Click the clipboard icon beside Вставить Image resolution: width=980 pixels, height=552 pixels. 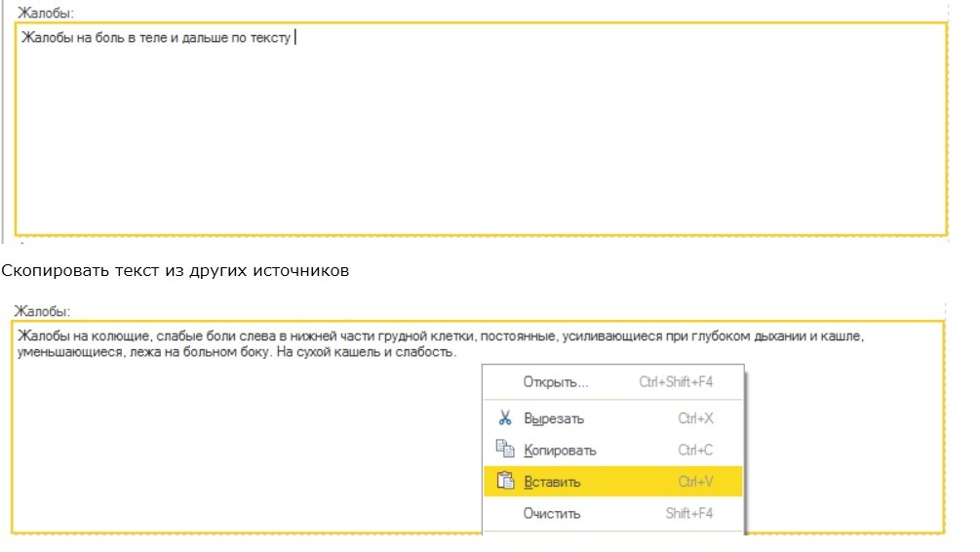tap(504, 481)
